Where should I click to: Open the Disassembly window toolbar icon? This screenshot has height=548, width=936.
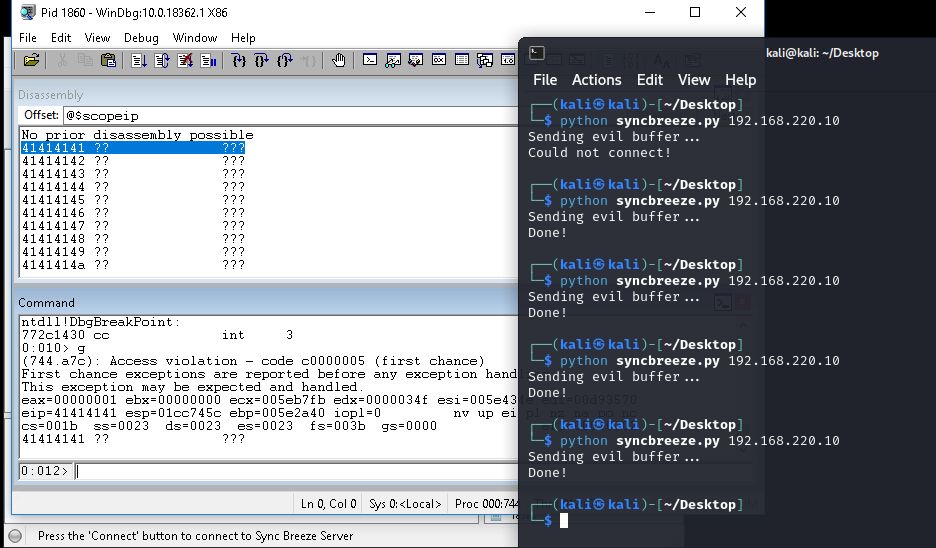[508, 60]
